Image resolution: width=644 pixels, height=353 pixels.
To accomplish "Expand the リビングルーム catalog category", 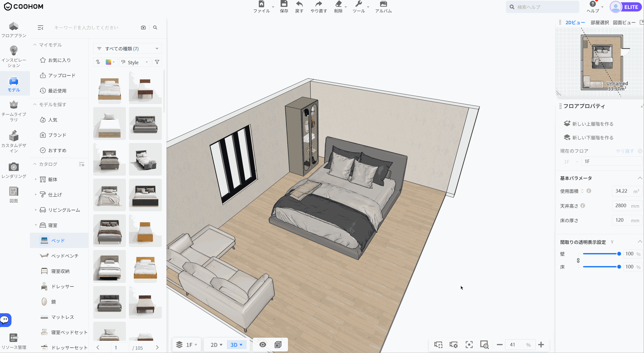I will coord(36,210).
